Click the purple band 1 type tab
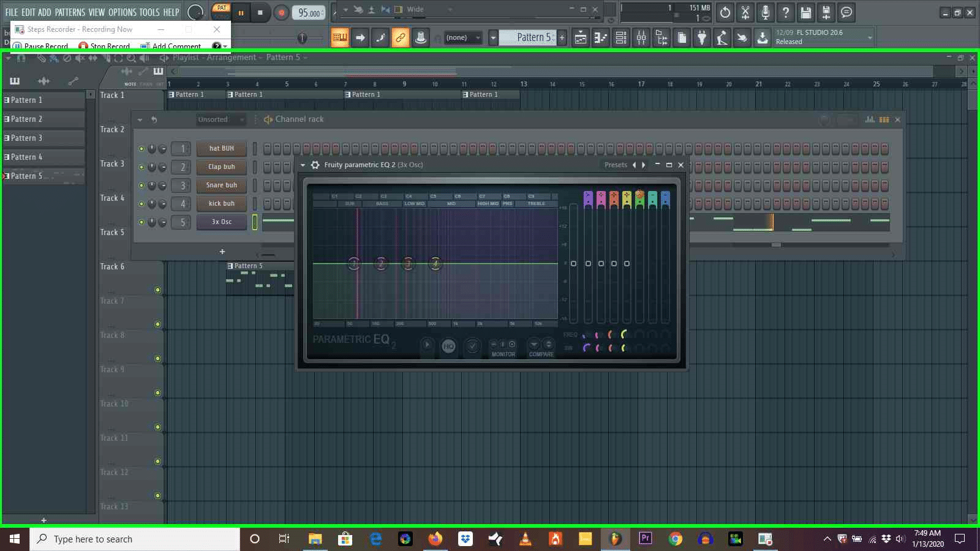980x551 pixels. pyautogui.click(x=588, y=200)
